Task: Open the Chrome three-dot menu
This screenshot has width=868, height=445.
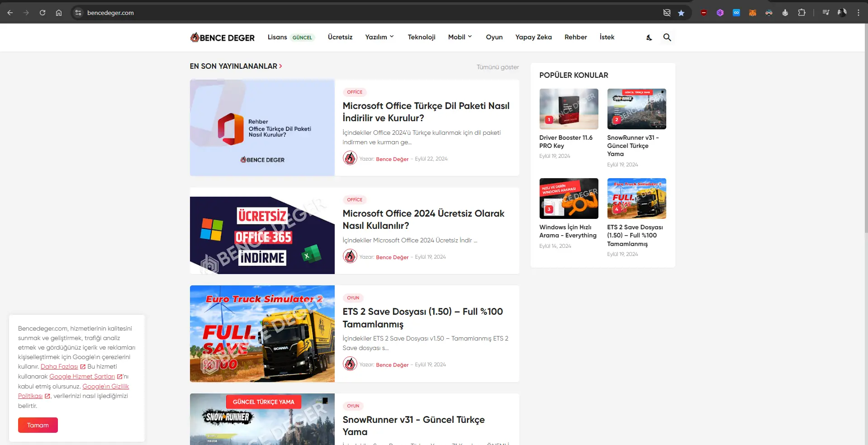Action: click(x=859, y=13)
